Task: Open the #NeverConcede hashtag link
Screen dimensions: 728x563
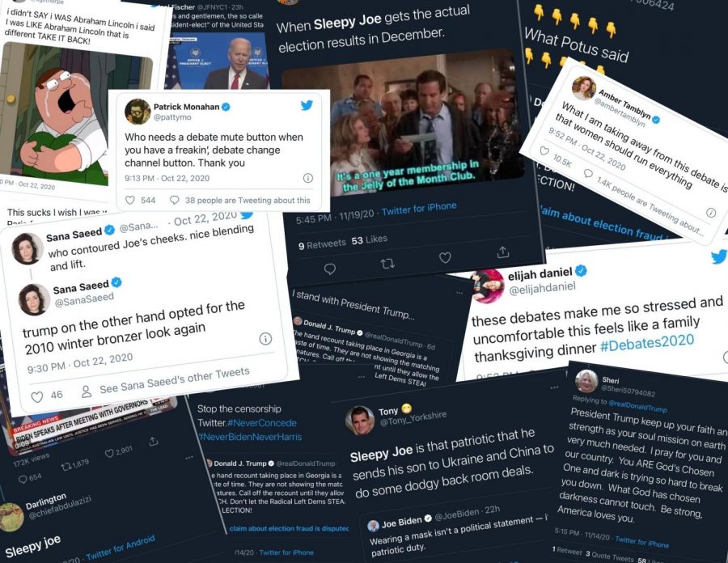Action: [x=261, y=423]
